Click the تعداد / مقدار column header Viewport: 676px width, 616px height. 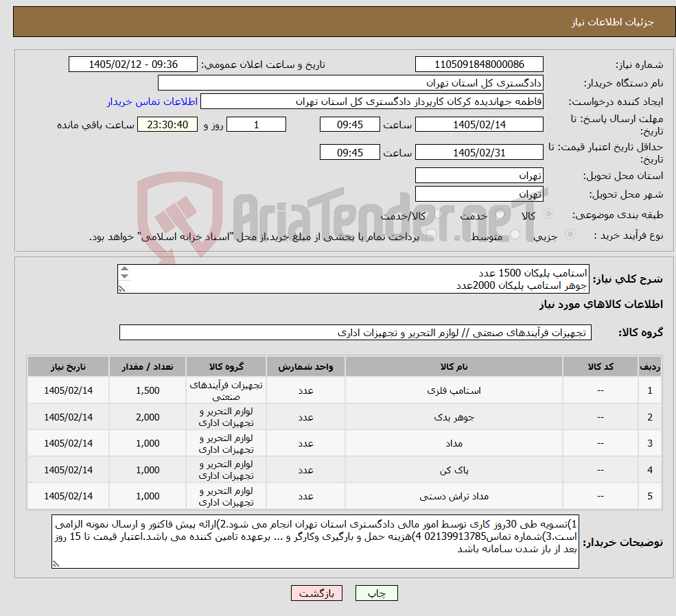tap(148, 366)
